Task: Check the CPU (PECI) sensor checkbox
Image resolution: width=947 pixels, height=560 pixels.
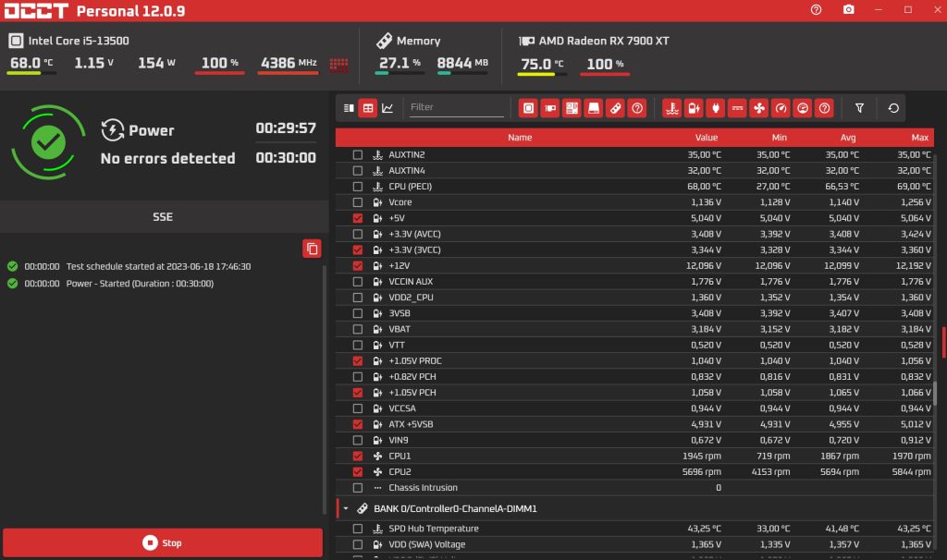Action: coord(358,187)
